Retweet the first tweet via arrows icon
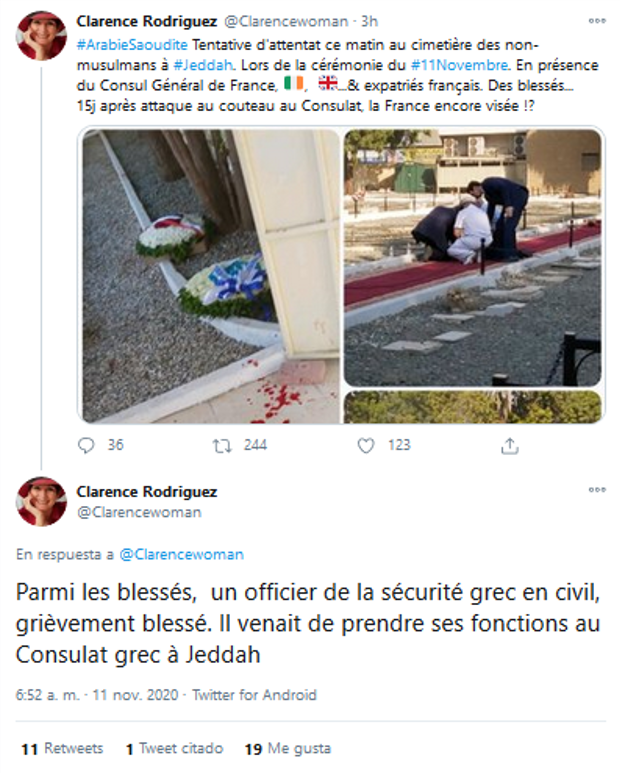Image resolution: width=621 pixels, height=773 pixels. (x=222, y=446)
